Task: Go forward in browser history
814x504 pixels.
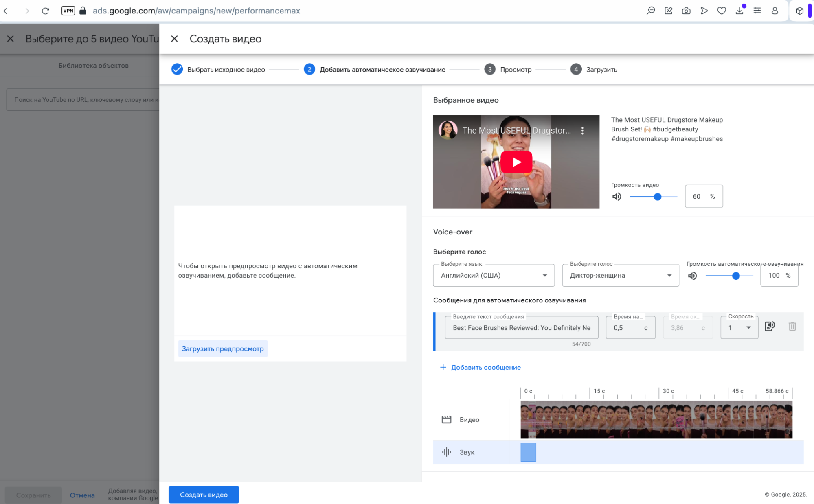Action: (x=27, y=11)
